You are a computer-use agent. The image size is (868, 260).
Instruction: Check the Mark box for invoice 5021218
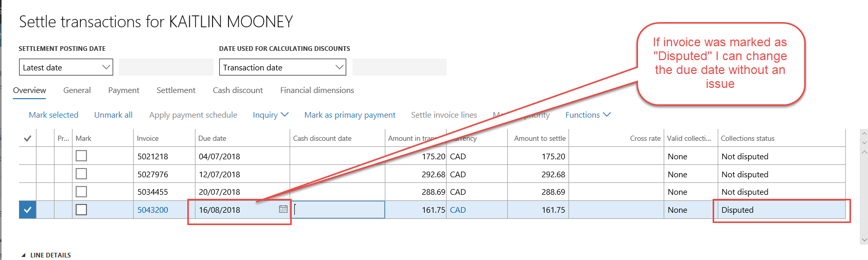(x=81, y=156)
